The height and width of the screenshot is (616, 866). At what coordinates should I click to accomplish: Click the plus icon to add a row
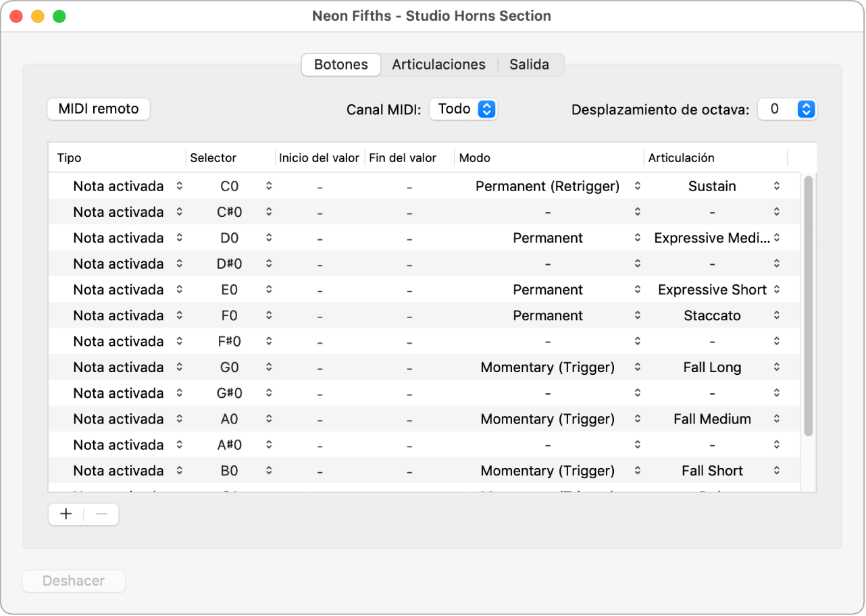pyautogui.click(x=66, y=514)
